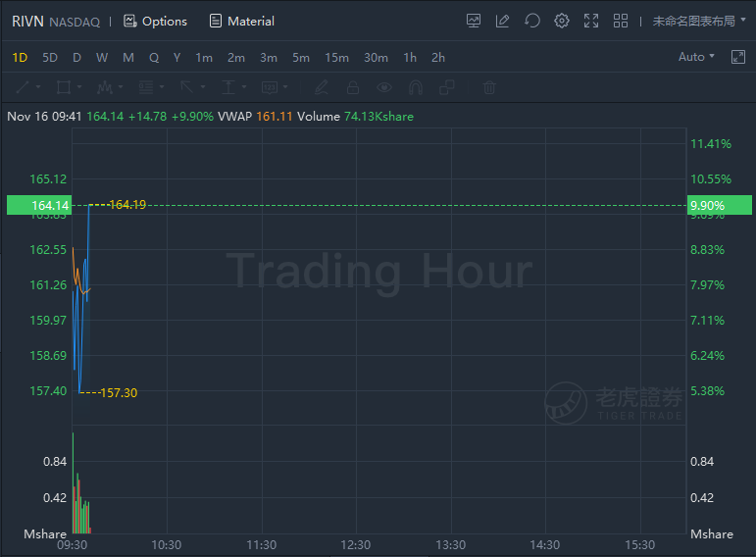Select the rectangle shape tool
Viewport: 756px width, 557px height.
64,87
